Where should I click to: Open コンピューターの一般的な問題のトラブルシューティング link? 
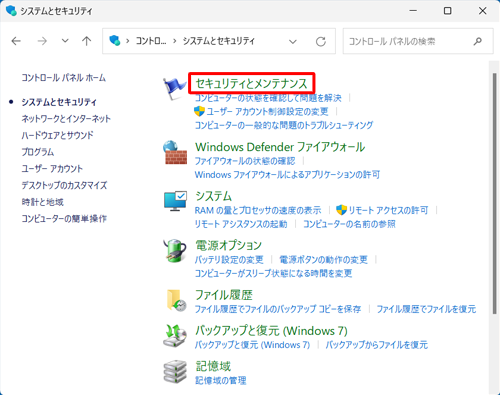(284, 125)
